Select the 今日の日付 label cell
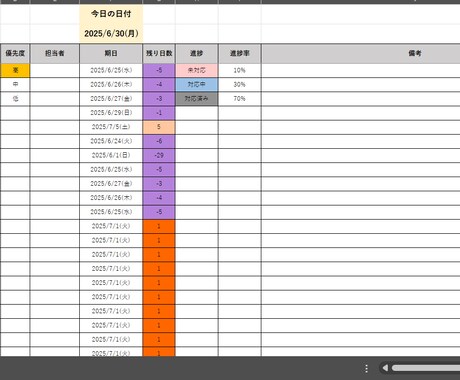Viewport: 460px width, 380px height. [x=111, y=14]
